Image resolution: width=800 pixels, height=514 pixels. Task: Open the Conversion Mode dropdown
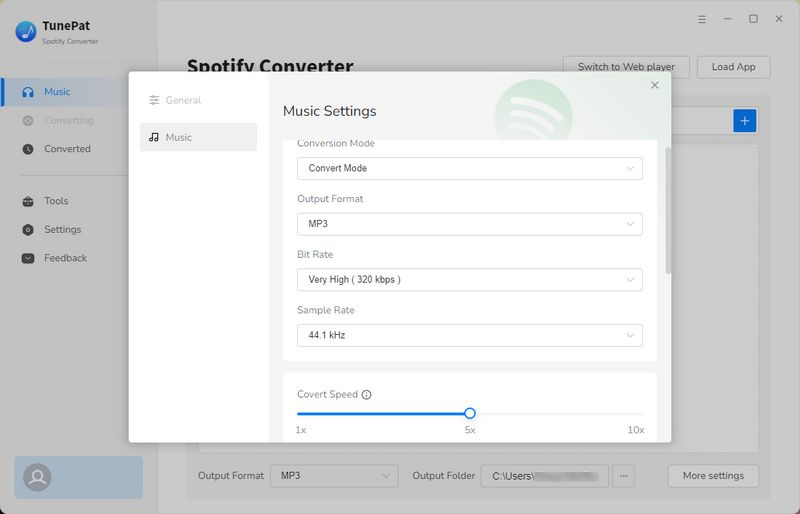(x=469, y=168)
